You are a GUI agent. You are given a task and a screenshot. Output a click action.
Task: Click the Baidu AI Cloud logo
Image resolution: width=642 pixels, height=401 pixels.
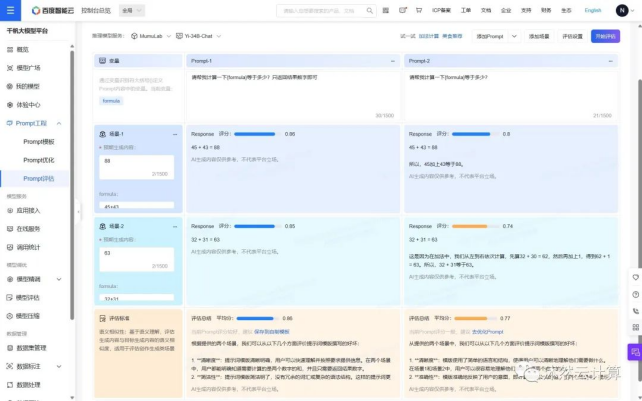click(52, 11)
